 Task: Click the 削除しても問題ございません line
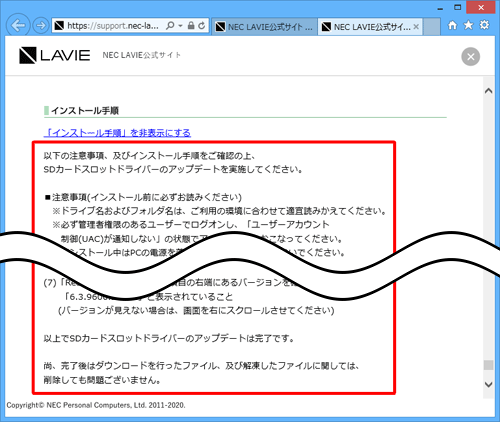pos(102,380)
